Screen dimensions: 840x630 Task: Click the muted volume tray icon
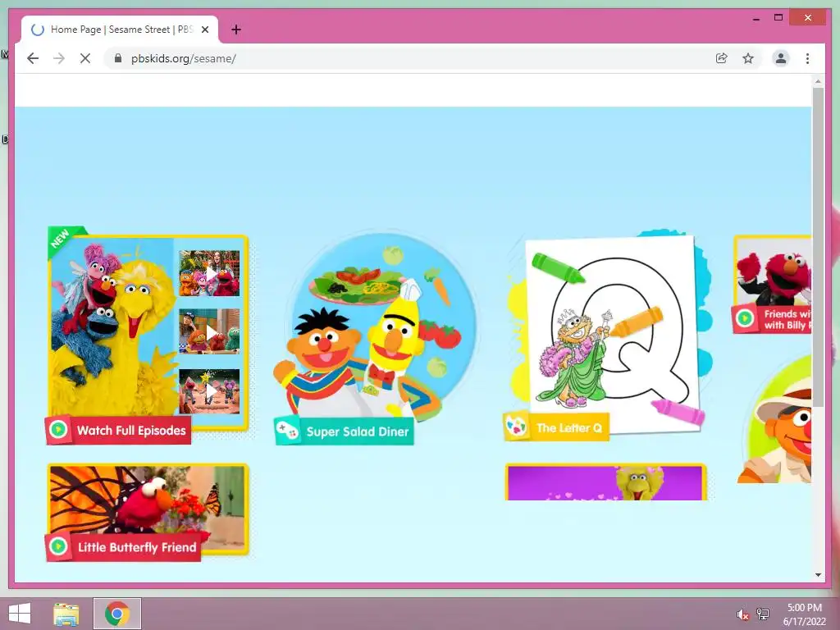tap(742, 614)
